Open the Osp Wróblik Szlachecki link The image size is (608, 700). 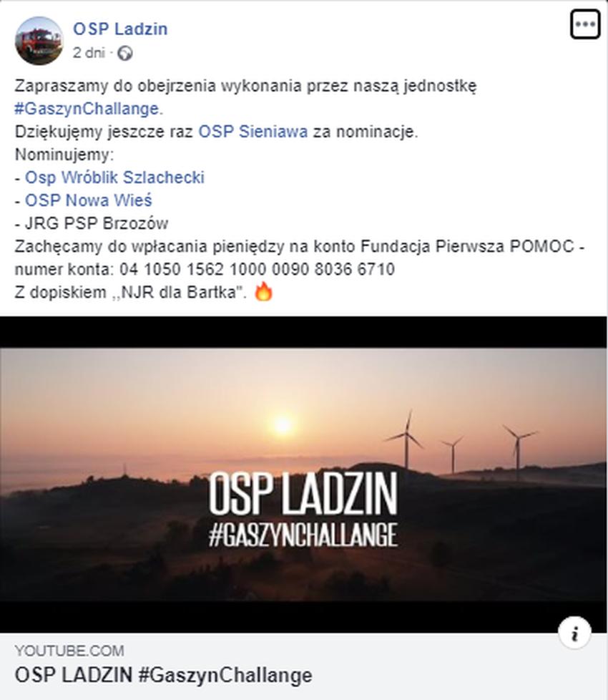coord(114,178)
